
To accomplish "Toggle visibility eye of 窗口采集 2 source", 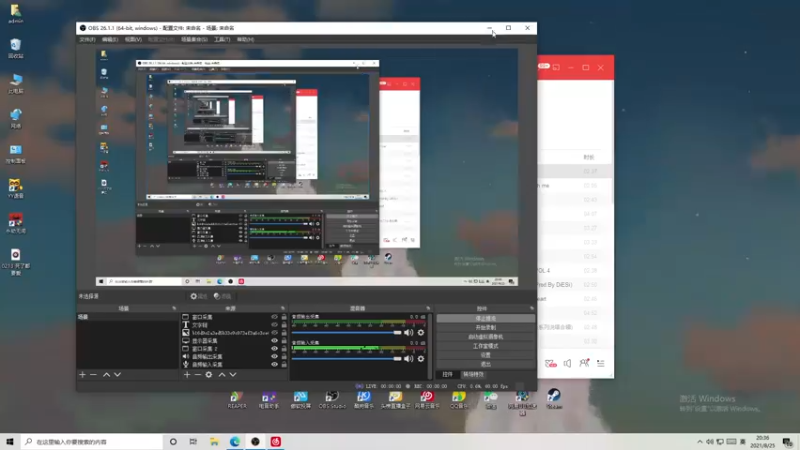I will point(274,348).
